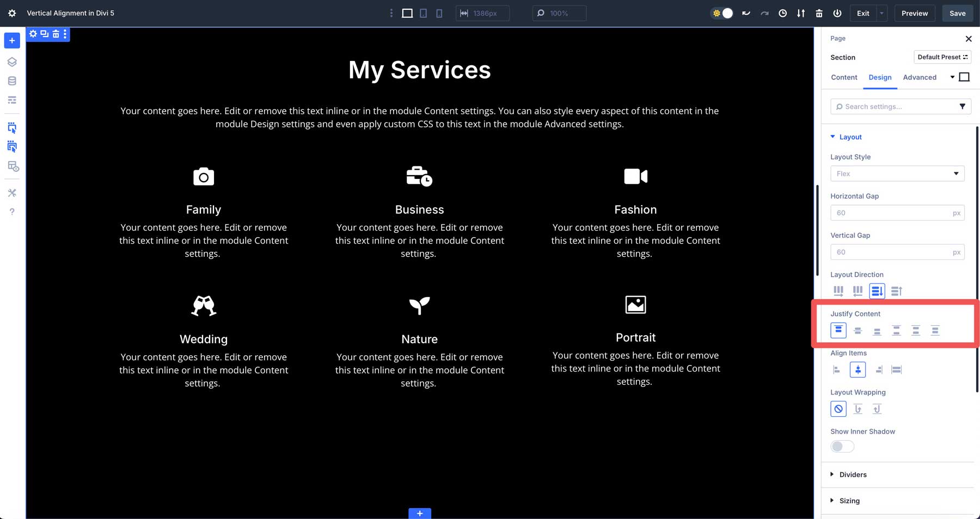
Task: Open the Layout Style dropdown showing Flex
Action: [897, 174]
